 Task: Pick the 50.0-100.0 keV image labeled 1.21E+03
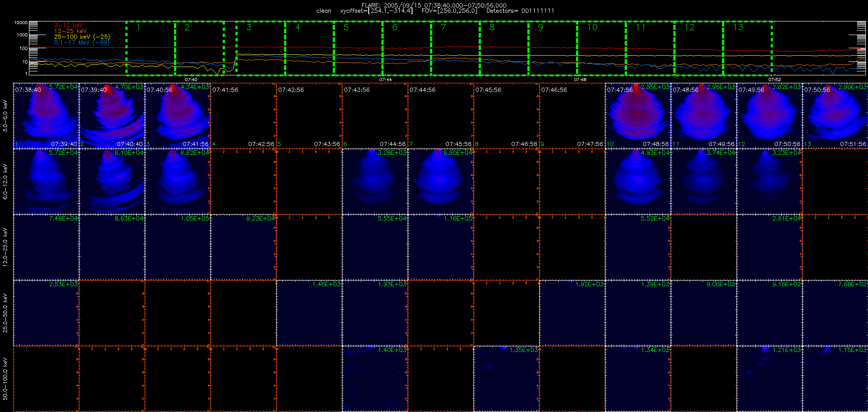(x=769, y=379)
